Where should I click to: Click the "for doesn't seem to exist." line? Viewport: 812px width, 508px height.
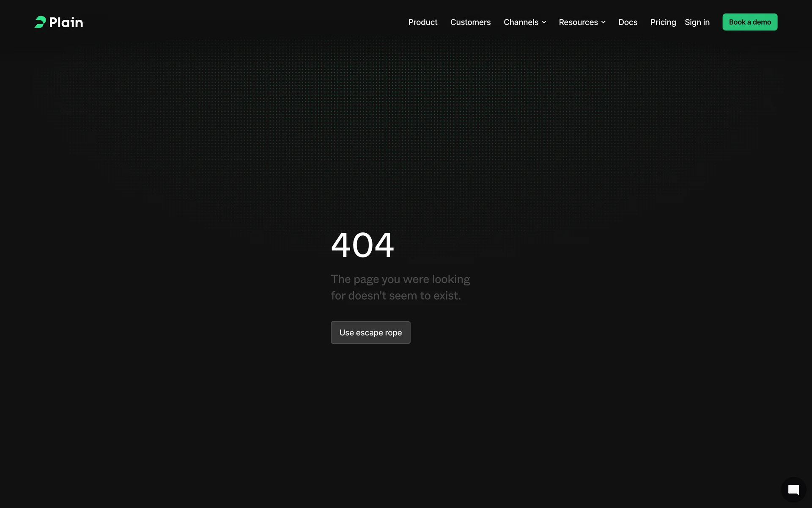[395, 295]
